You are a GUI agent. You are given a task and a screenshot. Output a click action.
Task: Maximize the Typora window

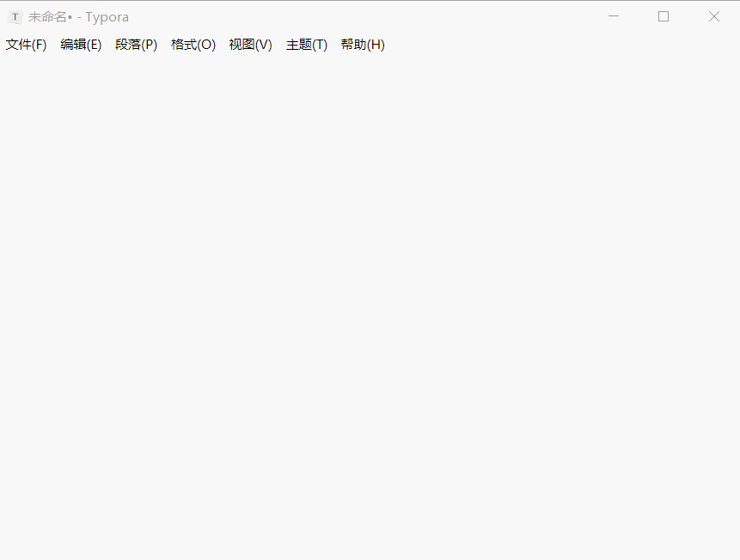coord(664,16)
